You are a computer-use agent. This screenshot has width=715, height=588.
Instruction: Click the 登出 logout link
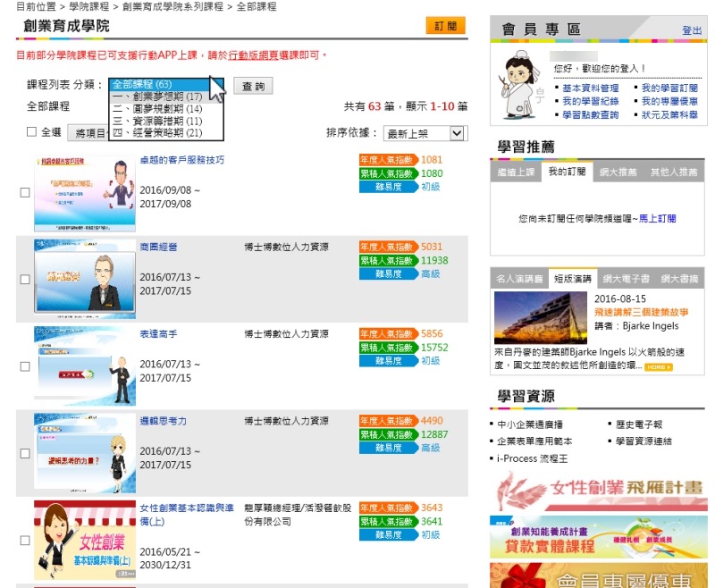(x=692, y=30)
